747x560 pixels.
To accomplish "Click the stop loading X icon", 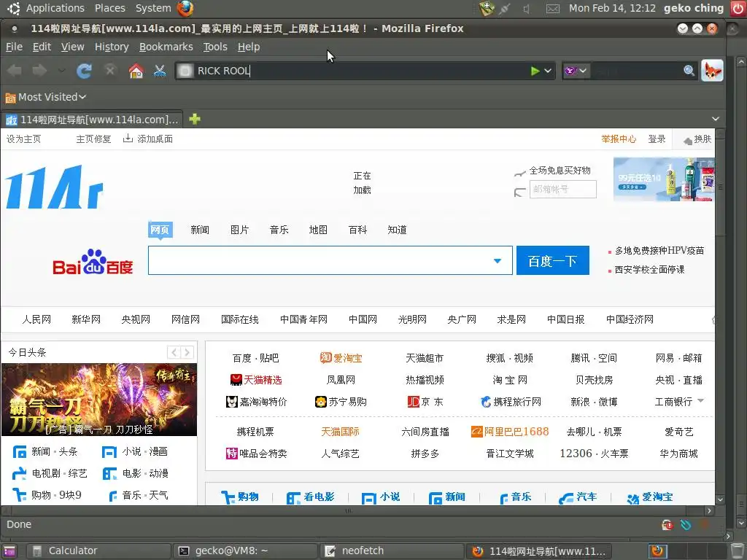I will pyautogui.click(x=110, y=71).
